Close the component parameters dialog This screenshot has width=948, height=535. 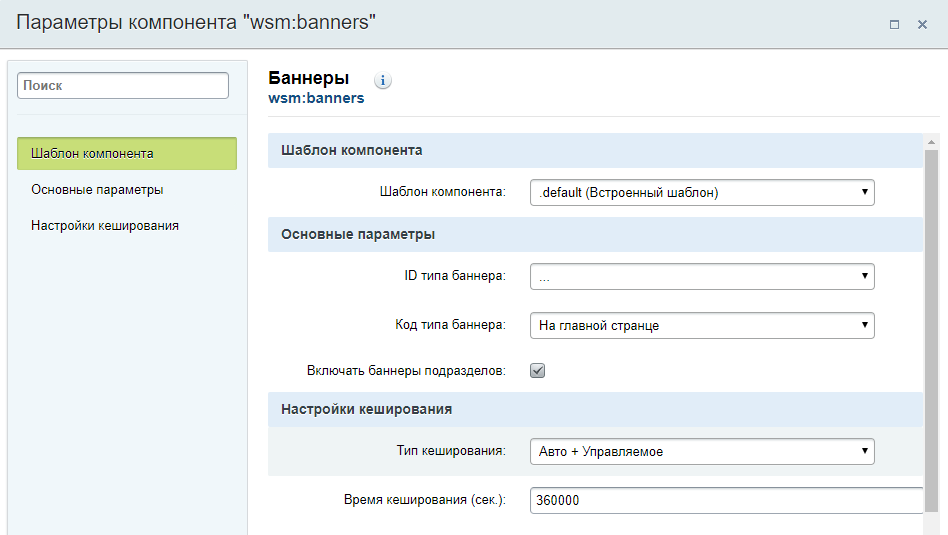(x=922, y=24)
